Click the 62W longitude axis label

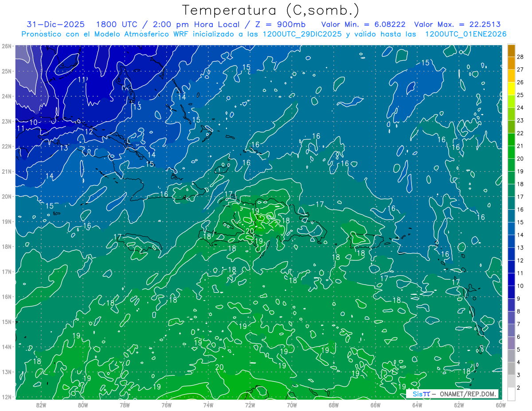(x=459, y=405)
